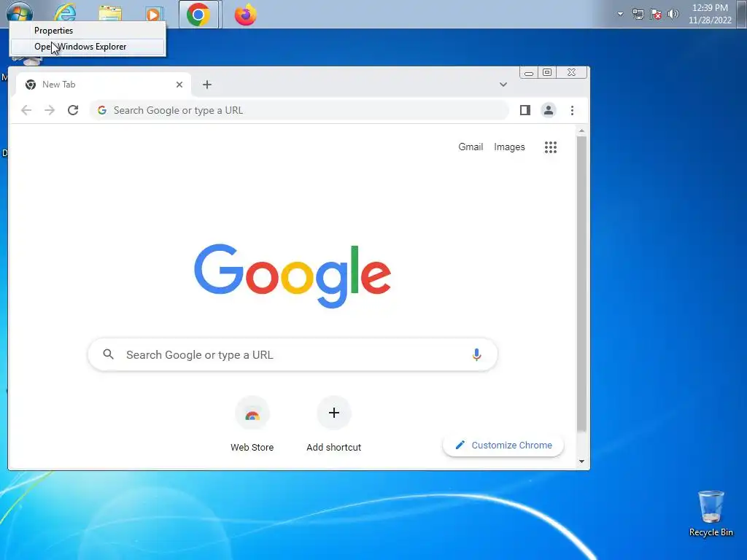Open the Google apps grid
The width and height of the screenshot is (747, 560).
click(x=551, y=147)
